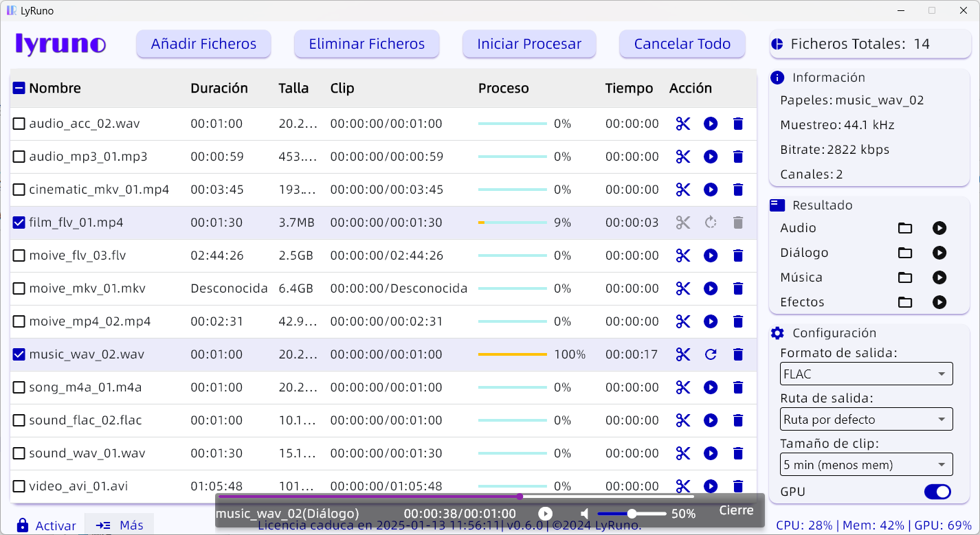Open the Ruta de salida dropdown
Image resolution: width=980 pixels, height=535 pixels.
coord(866,419)
